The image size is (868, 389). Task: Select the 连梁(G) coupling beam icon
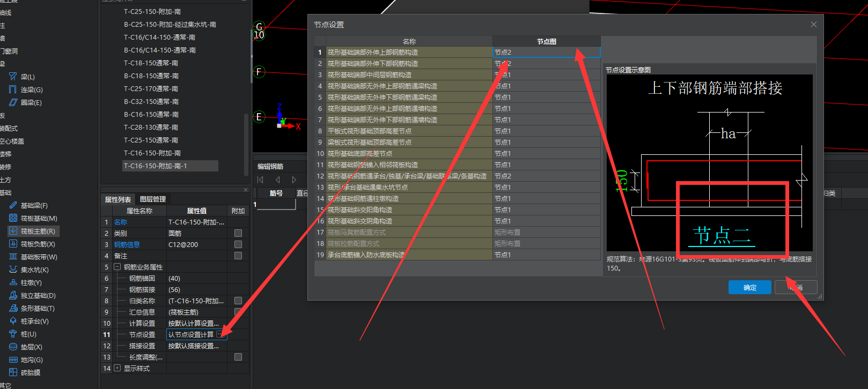coord(13,89)
